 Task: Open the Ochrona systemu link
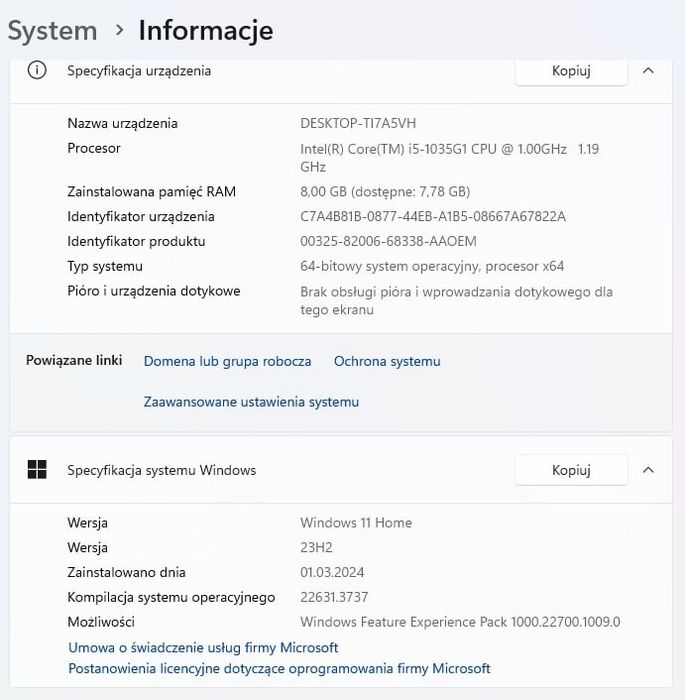coord(387,361)
